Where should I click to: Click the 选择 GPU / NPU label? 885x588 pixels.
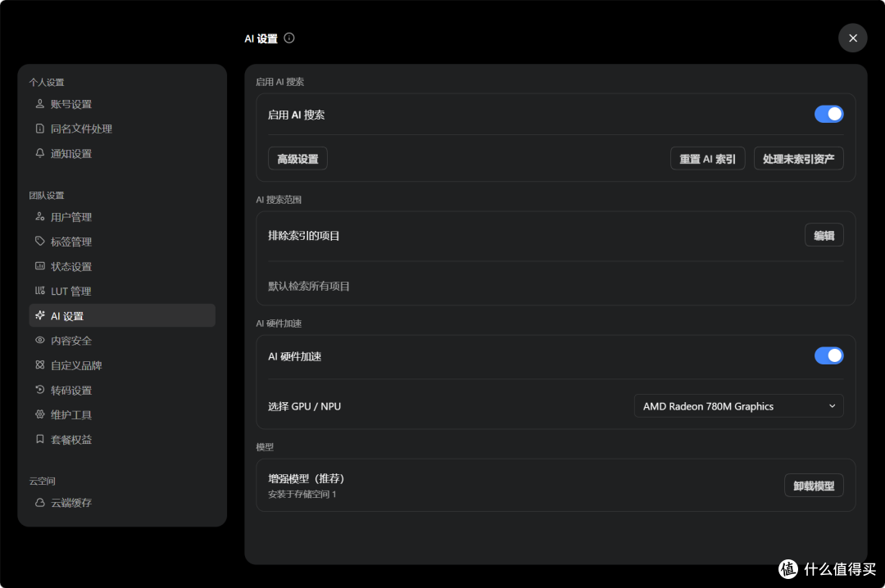(304, 406)
